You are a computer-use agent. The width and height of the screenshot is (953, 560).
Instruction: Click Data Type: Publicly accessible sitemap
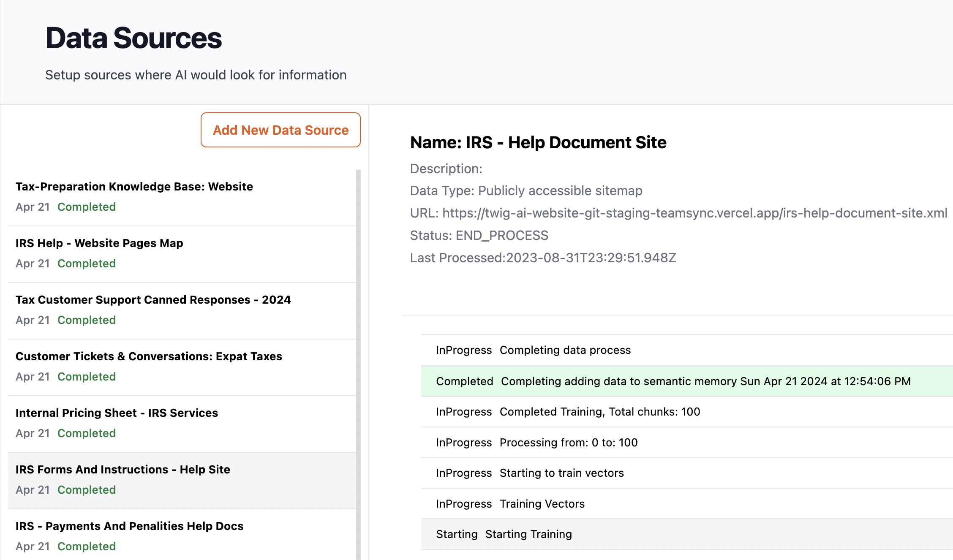[526, 190]
